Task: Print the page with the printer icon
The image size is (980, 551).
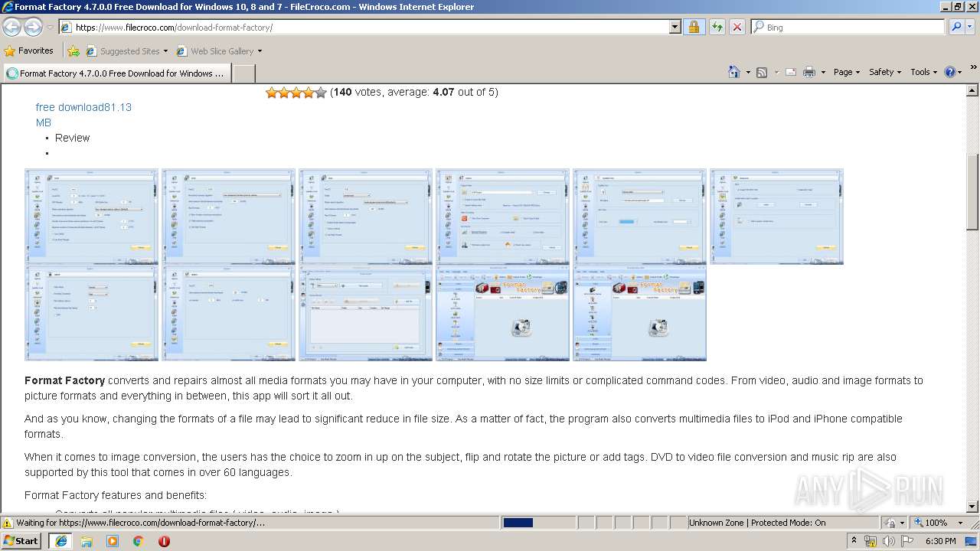Action: [x=809, y=72]
